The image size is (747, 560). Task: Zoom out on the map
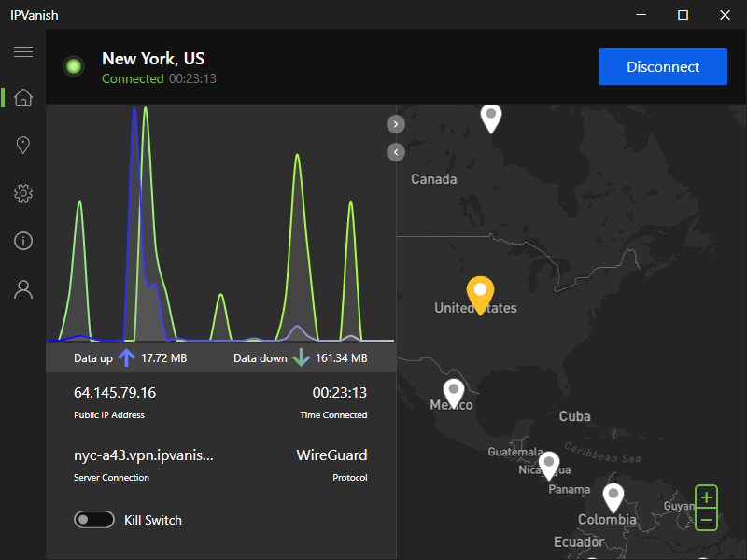707,519
